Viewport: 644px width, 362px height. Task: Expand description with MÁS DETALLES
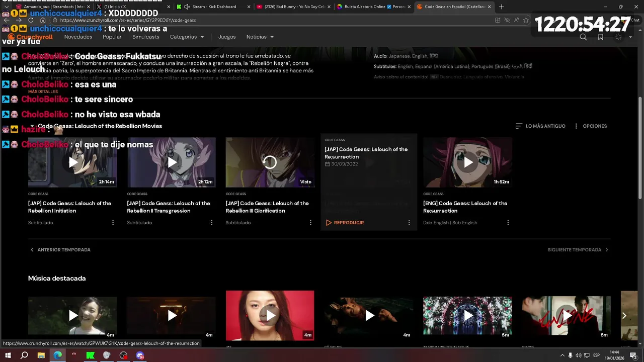pyautogui.click(x=43, y=92)
